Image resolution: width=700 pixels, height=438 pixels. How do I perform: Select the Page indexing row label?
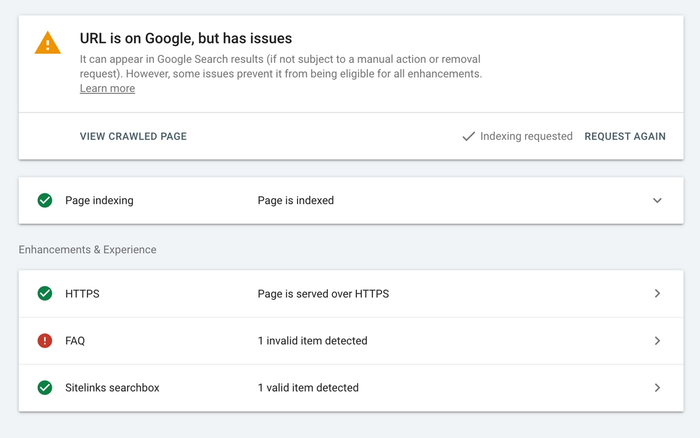99,200
